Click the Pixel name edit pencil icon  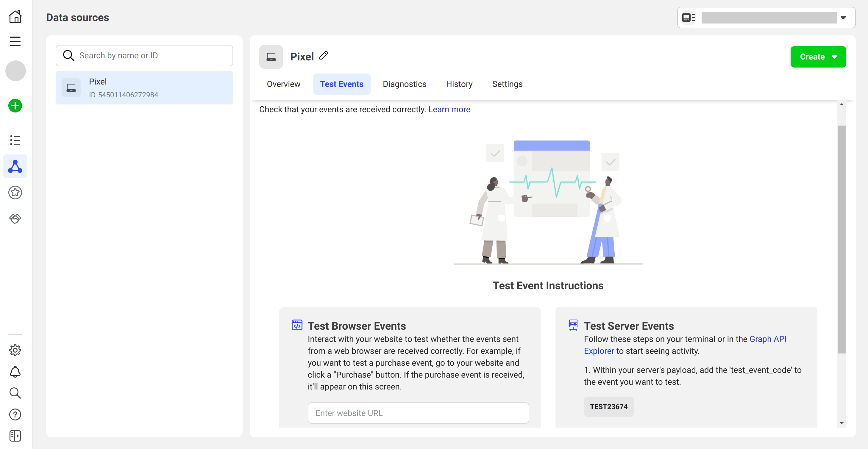pos(324,56)
